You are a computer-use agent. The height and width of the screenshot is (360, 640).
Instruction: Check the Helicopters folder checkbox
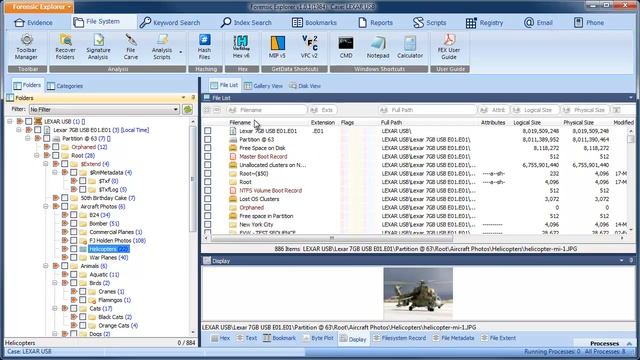pos(73,249)
